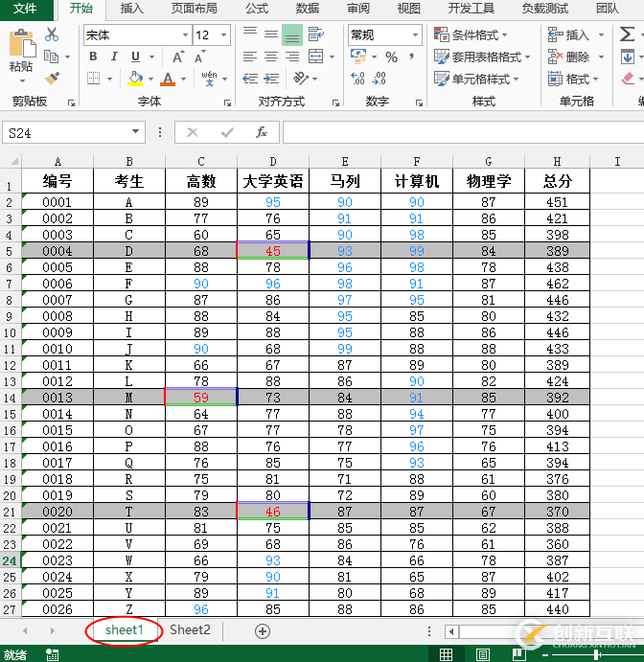The image size is (644, 662).
Task: Click the Wrap Text icon
Action: click(x=316, y=34)
